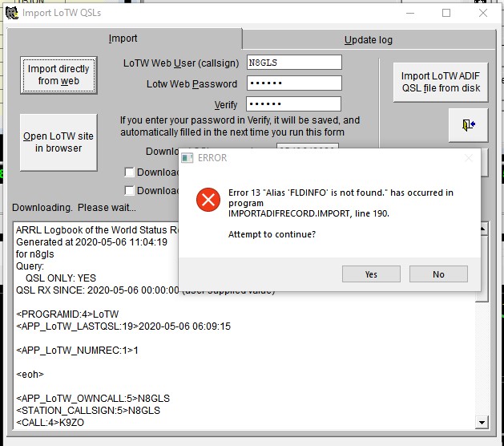Screen dimensions: 504x446
Task: Click scroll up arrow in report box
Action: (482, 229)
